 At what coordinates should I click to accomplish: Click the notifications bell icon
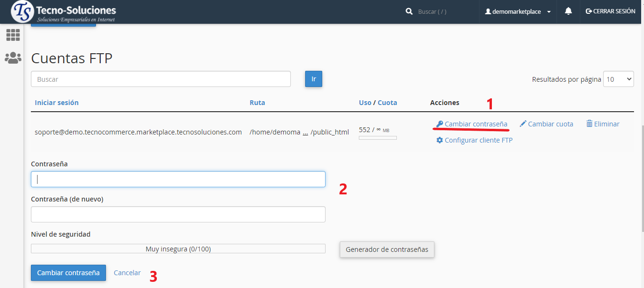tap(568, 11)
